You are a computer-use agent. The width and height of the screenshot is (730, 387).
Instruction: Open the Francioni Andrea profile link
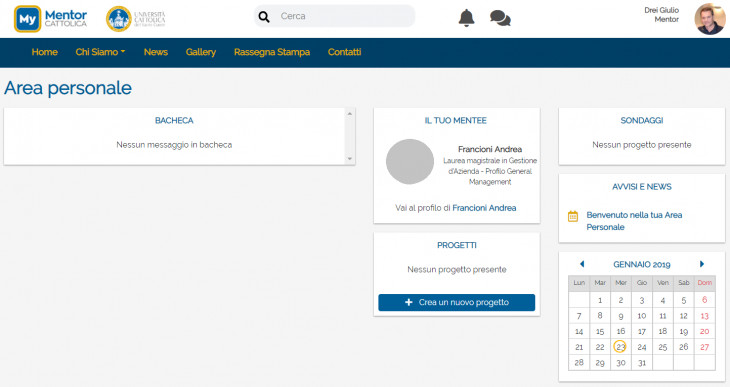tap(484, 208)
